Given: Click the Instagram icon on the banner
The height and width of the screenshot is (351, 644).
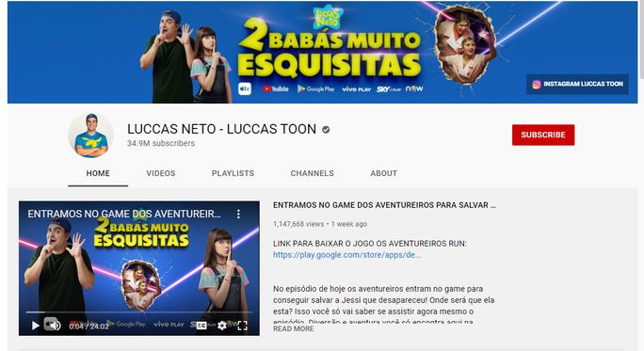Looking at the screenshot, I should pos(537,84).
